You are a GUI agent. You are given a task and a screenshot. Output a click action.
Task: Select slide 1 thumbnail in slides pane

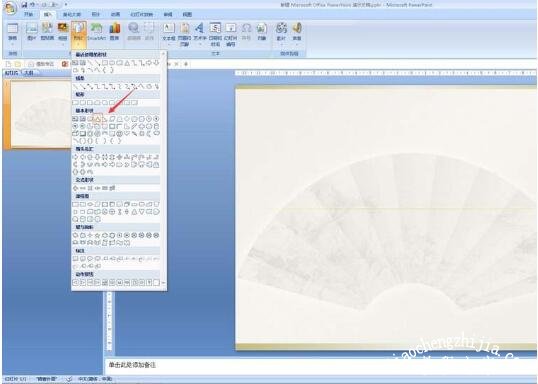click(x=41, y=114)
